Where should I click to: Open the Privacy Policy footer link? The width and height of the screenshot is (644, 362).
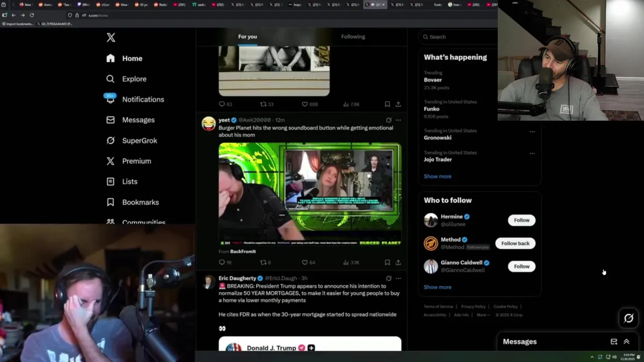pos(473,307)
